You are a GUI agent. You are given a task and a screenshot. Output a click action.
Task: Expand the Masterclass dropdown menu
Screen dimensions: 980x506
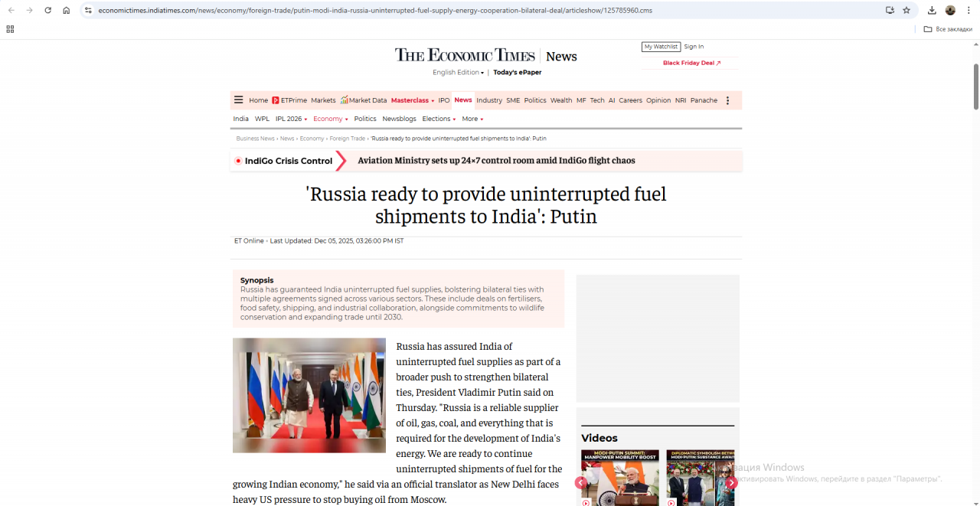[x=412, y=100]
